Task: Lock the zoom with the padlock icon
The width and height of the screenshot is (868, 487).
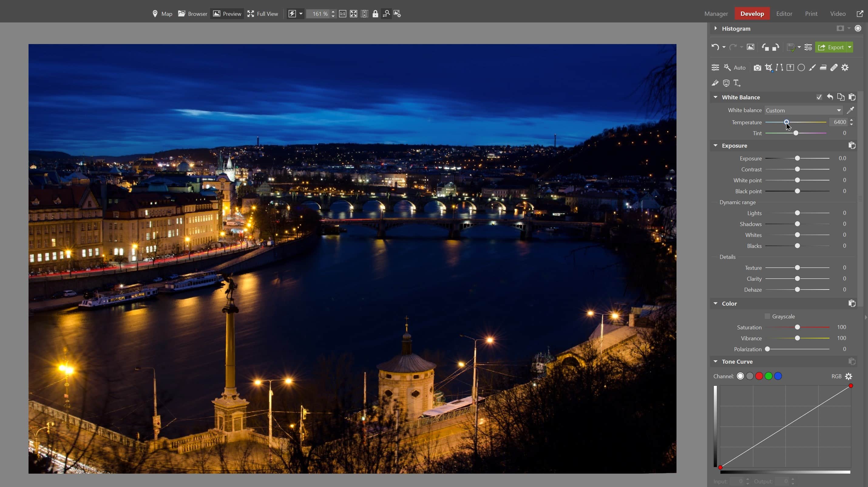Action: pyautogui.click(x=375, y=14)
